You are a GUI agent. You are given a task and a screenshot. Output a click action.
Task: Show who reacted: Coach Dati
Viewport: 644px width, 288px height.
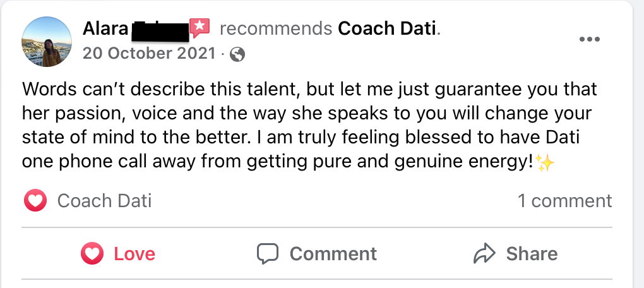(104, 201)
